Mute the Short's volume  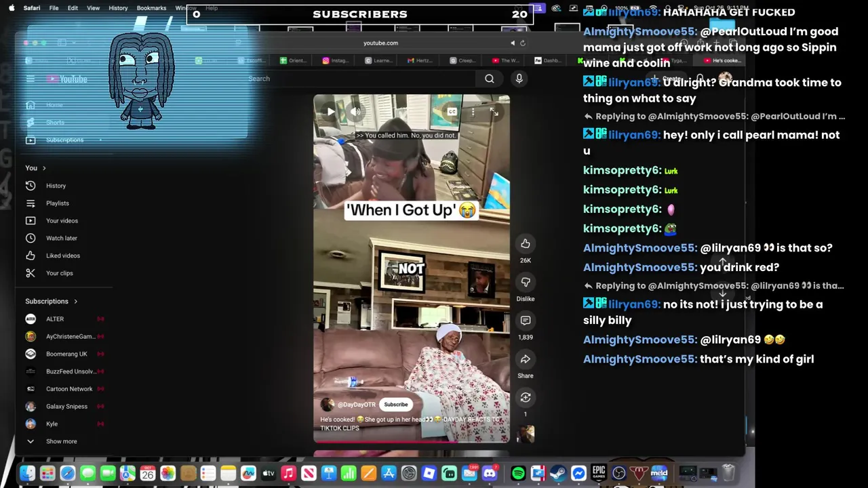(355, 112)
